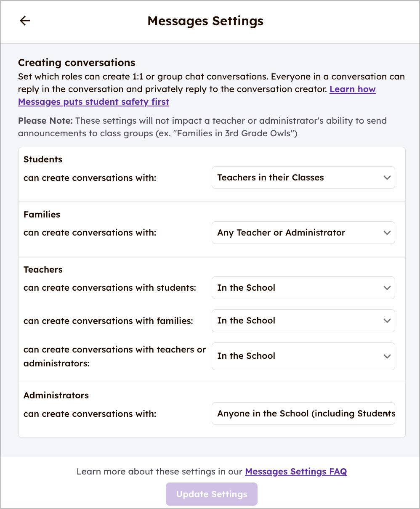The width and height of the screenshot is (420, 509).
Task: Click the Messages Settings page title
Action: (x=205, y=21)
